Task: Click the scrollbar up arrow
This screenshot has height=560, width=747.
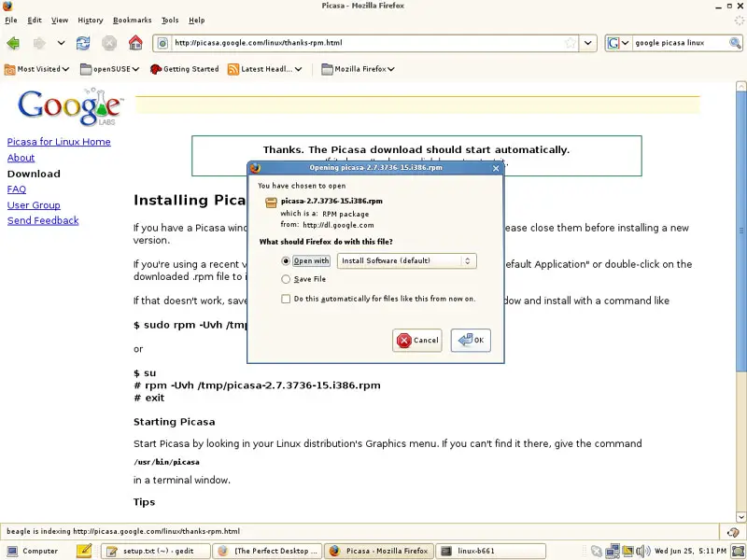Action: click(x=740, y=87)
